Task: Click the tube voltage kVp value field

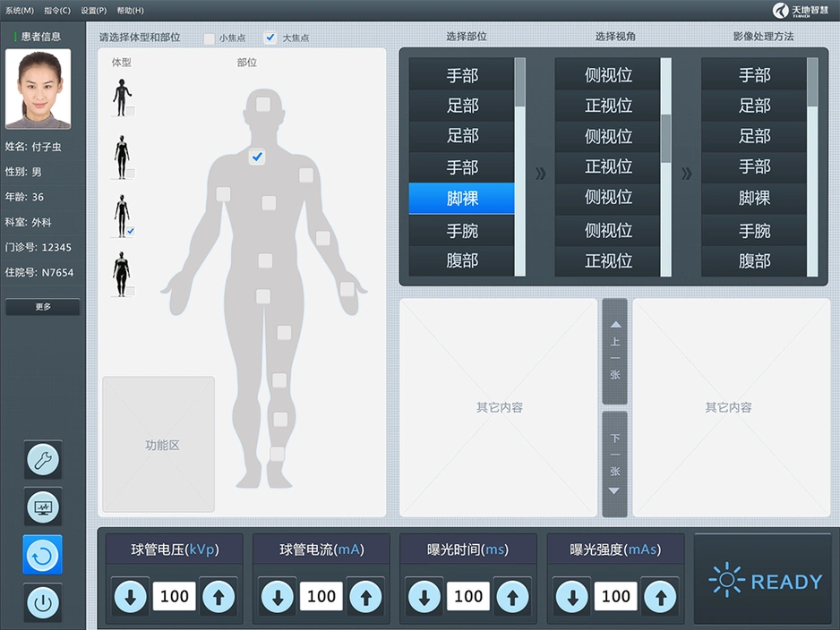Action: point(175,596)
